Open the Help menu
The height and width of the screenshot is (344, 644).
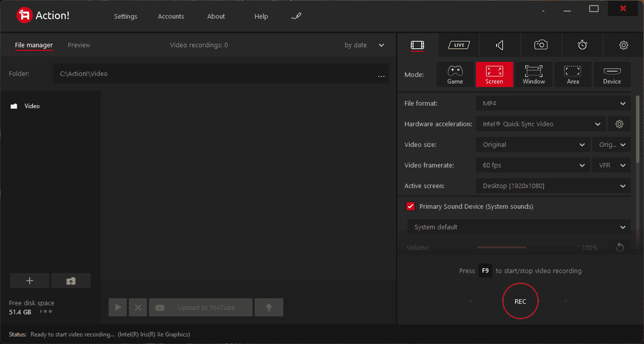261,16
